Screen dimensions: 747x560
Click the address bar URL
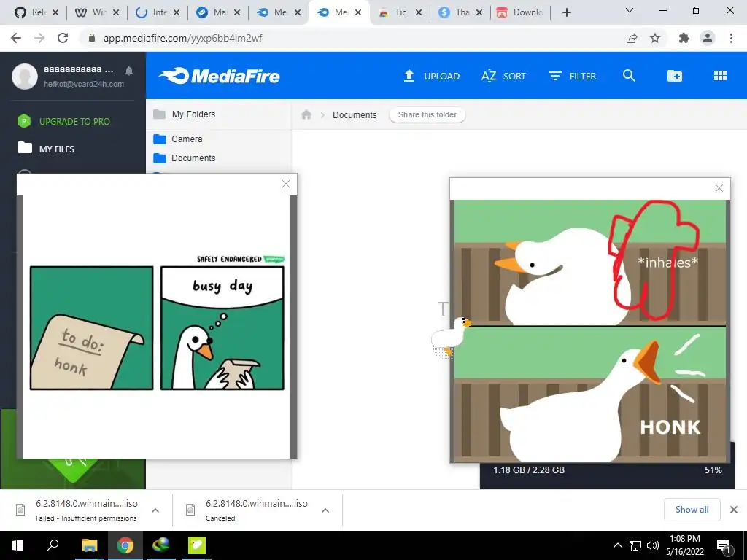(183, 38)
